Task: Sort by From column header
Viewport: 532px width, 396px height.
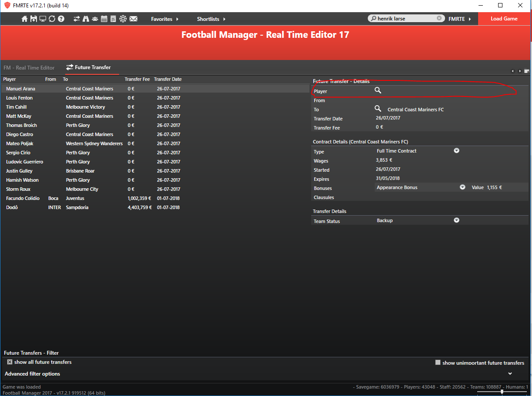Action: 51,79
